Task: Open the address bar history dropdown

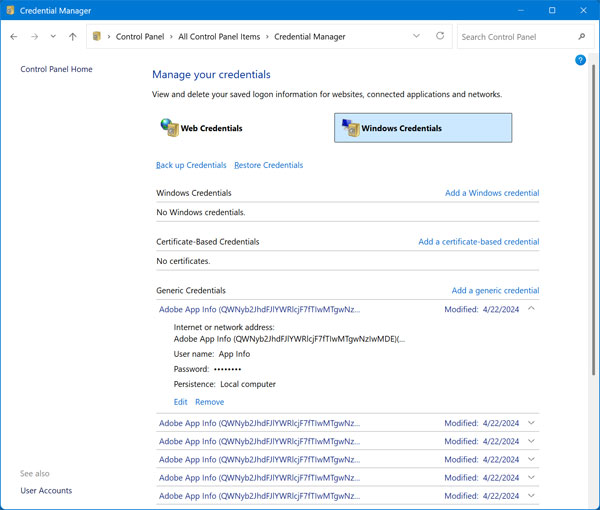Action: pyautogui.click(x=416, y=36)
